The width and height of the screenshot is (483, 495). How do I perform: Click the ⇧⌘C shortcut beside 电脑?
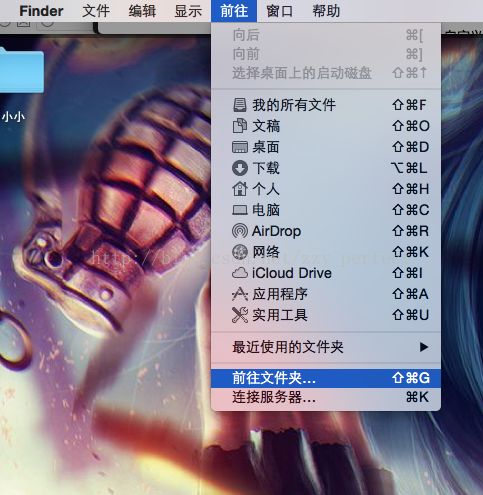tap(410, 210)
